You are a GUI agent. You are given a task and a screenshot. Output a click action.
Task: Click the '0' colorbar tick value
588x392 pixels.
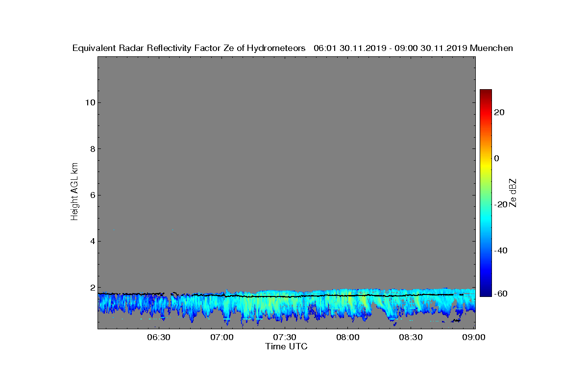click(x=497, y=158)
